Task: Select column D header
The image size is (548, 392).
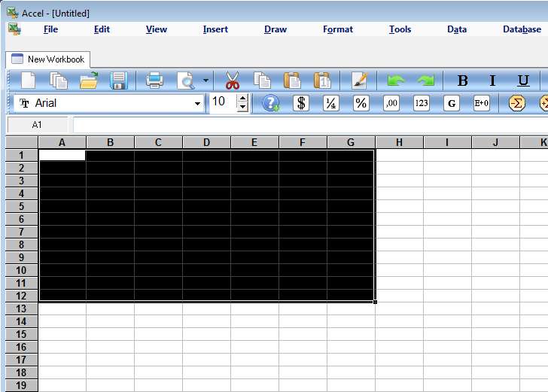Action: pyautogui.click(x=206, y=142)
